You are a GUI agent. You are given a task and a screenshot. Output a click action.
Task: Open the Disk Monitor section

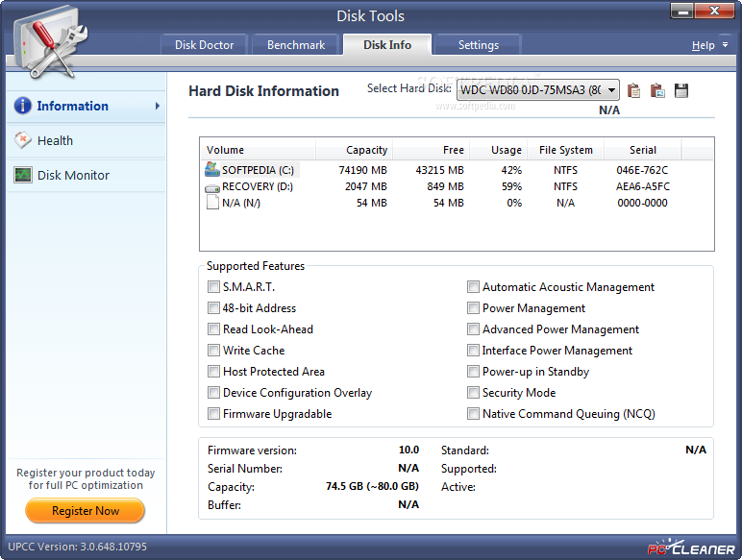coord(87,175)
